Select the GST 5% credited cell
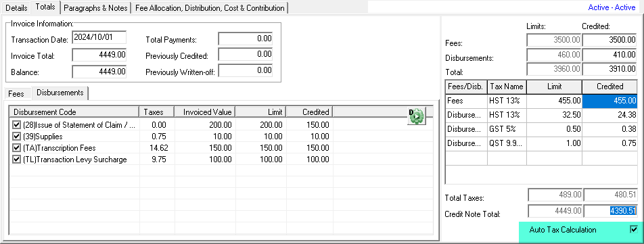Viewport: 644px width, 244px height. click(609, 129)
